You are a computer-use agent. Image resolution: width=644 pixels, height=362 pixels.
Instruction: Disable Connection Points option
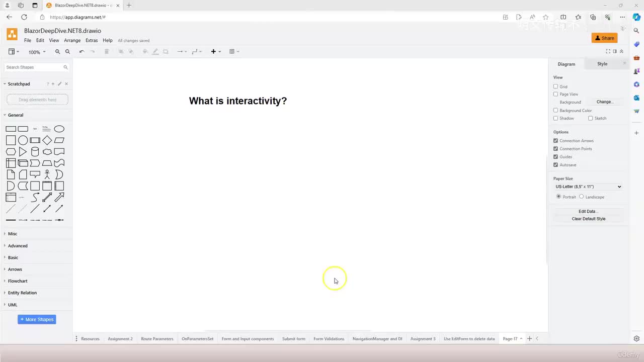coord(556,149)
